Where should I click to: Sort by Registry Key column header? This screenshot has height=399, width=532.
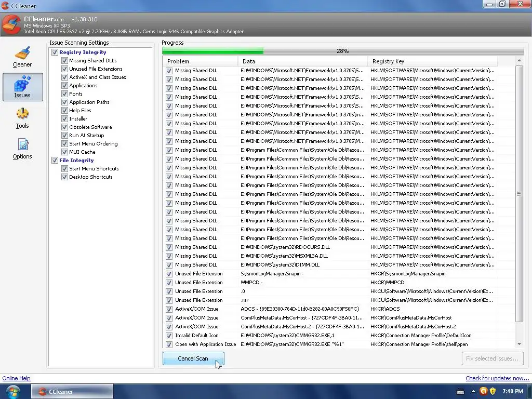pyautogui.click(x=433, y=61)
